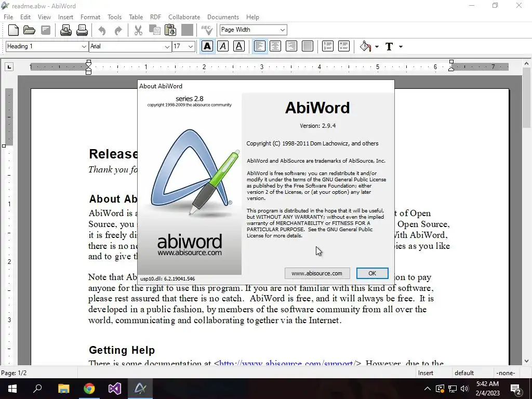Viewport: 532px width, 399px height.
Task: Click the vertical scrollbar thumb
Action: coord(526,98)
